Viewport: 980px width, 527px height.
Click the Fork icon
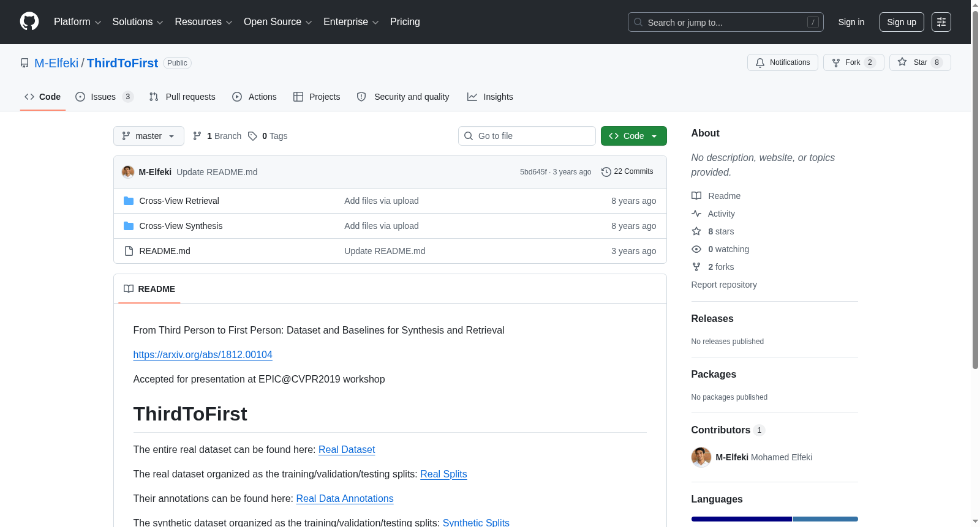tap(836, 62)
